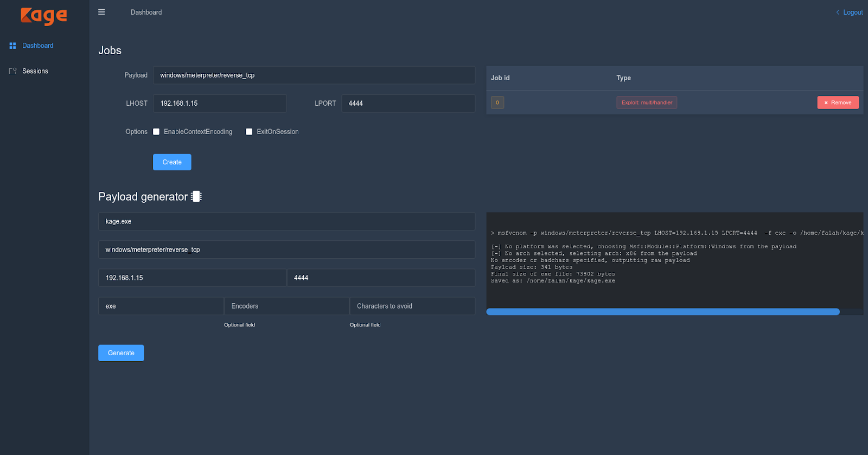Focus the Characters to avoid field
868x455 pixels.
point(412,306)
